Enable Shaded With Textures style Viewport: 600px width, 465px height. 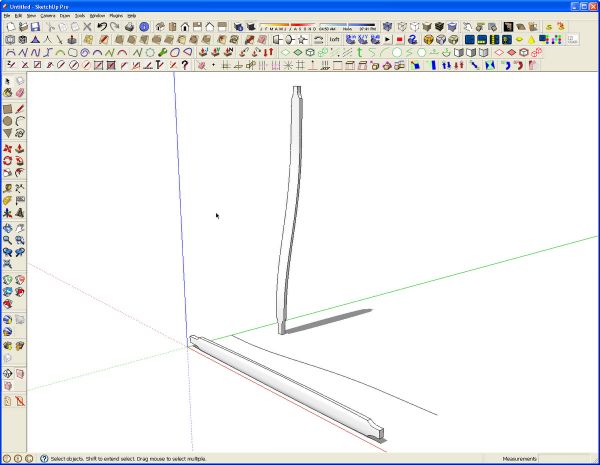click(x=439, y=26)
